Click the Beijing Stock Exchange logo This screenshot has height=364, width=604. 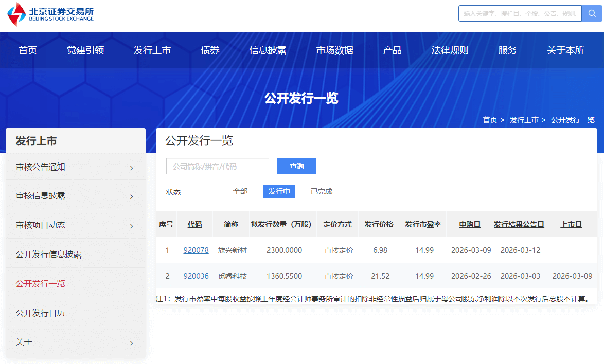[50, 14]
